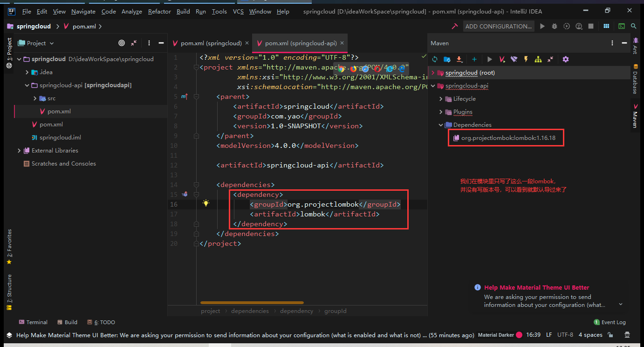Expand the src folder
This screenshot has height=347, width=644.
35,98
